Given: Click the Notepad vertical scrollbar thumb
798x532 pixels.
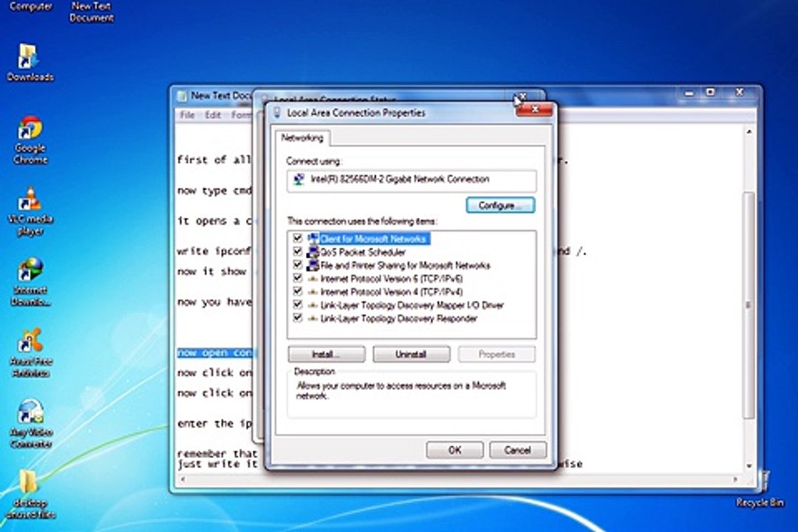Looking at the screenshot, I should [x=748, y=304].
